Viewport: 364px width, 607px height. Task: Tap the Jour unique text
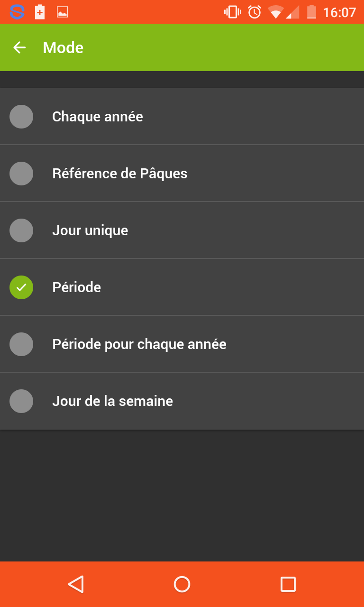click(x=90, y=230)
